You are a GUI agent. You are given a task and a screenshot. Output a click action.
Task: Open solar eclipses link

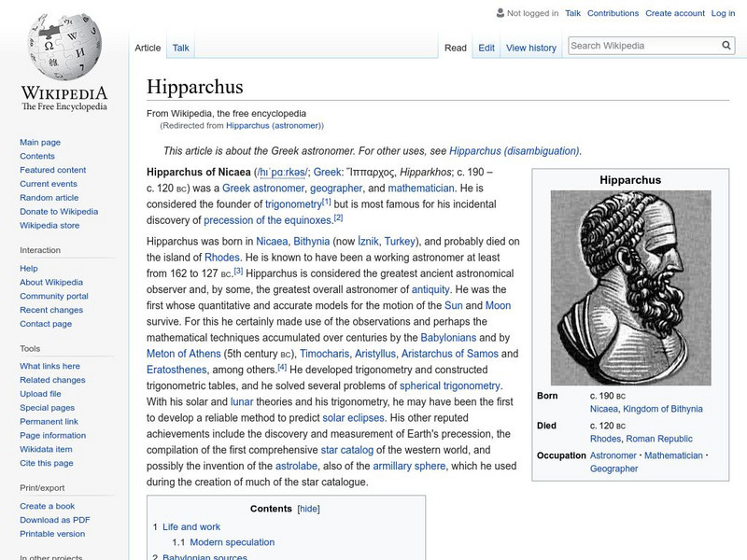353,418
